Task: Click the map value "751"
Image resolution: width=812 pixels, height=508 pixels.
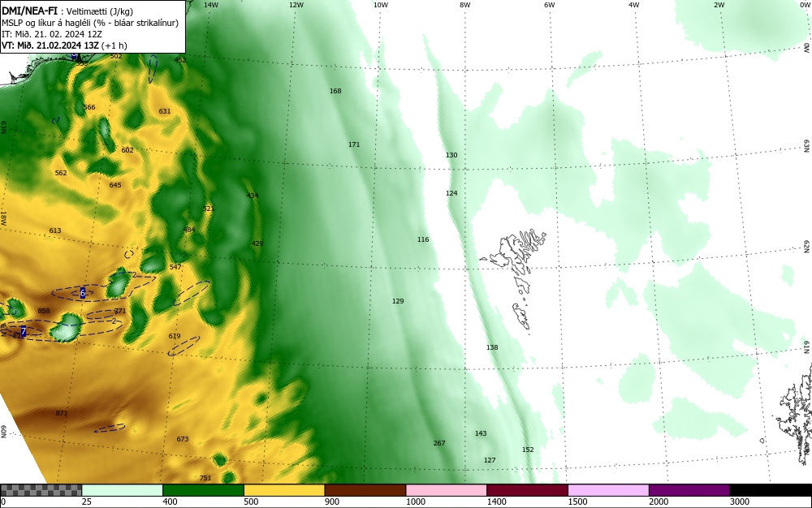Action: [x=205, y=478]
